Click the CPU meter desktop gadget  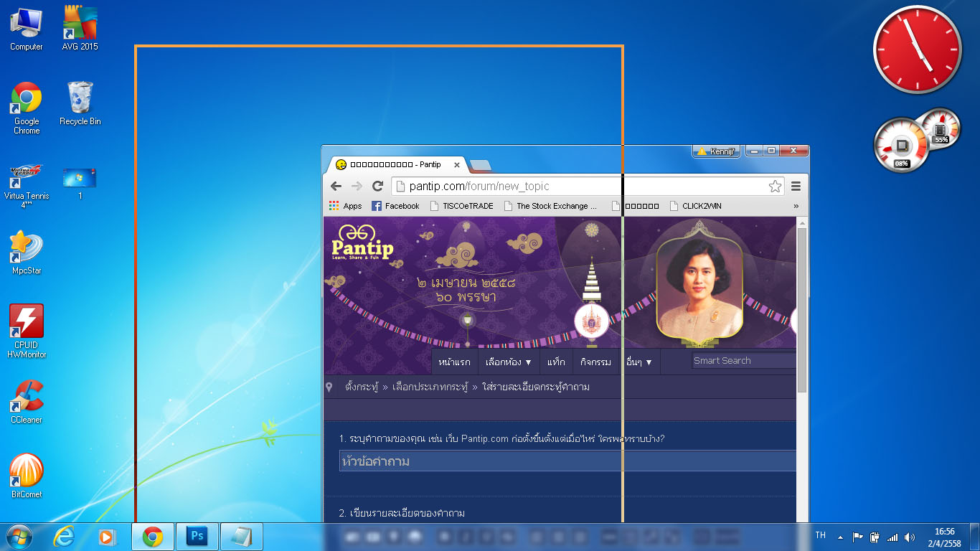pos(902,146)
